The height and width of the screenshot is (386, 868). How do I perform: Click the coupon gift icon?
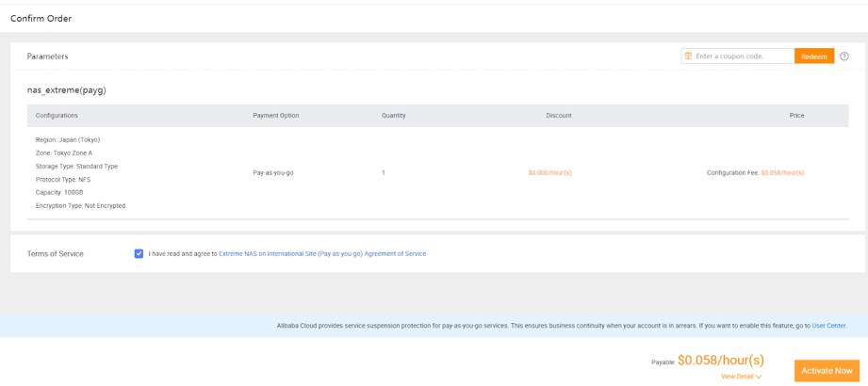[x=688, y=56]
